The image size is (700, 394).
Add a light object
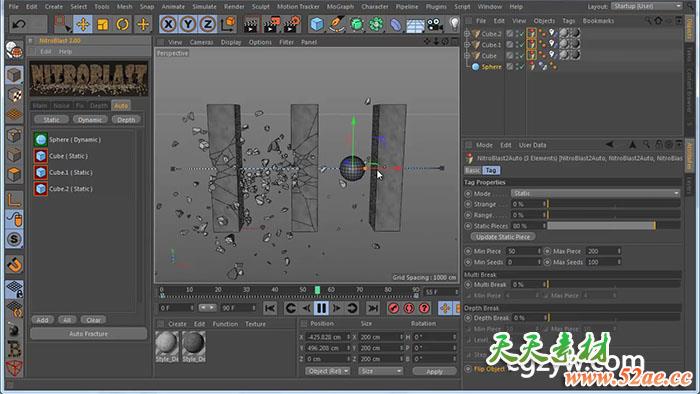pyautogui.click(x=454, y=24)
